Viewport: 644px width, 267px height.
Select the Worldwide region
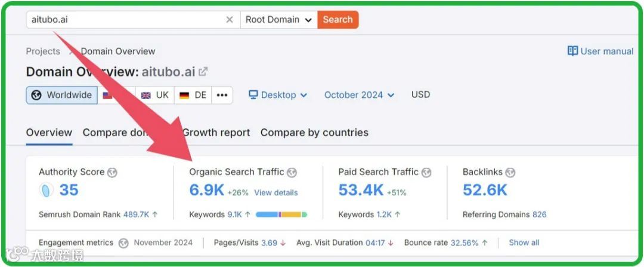61,95
